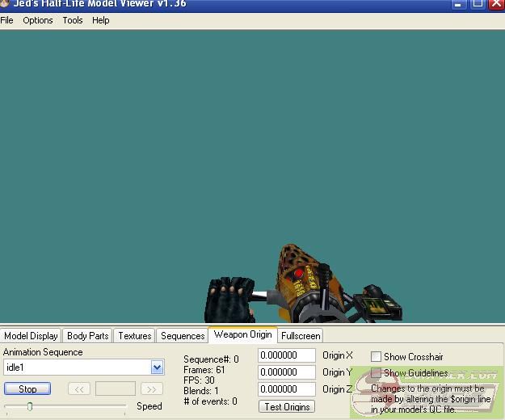Select the Fullscreen tab
The width and height of the screenshot is (505, 420).
pos(301,336)
